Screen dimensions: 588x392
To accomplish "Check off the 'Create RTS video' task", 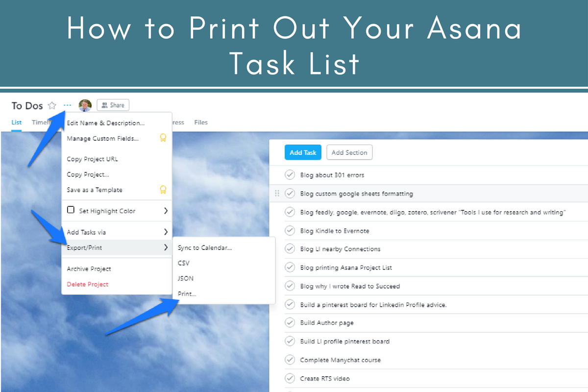I will (x=290, y=379).
